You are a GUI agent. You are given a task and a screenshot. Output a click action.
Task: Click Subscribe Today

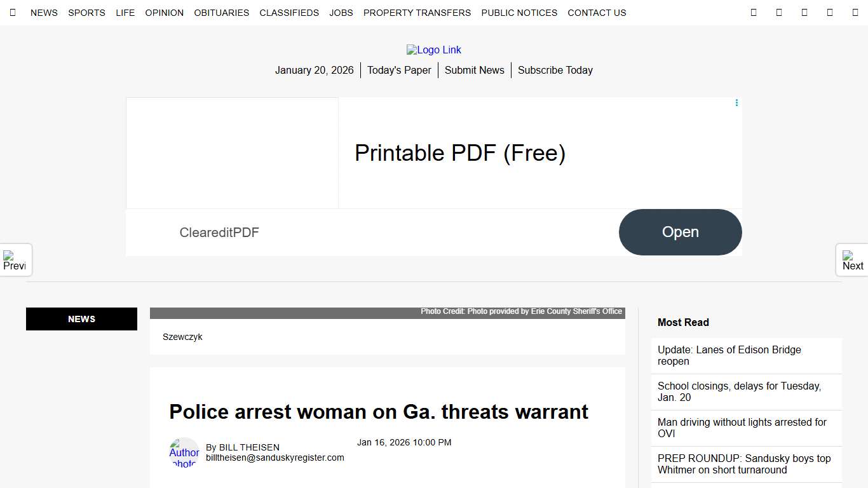(x=555, y=70)
